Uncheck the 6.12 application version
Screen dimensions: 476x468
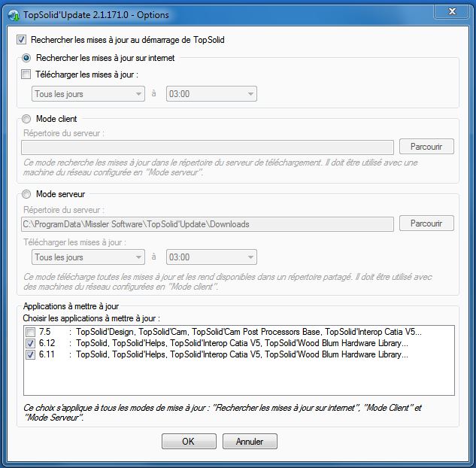[30, 343]
